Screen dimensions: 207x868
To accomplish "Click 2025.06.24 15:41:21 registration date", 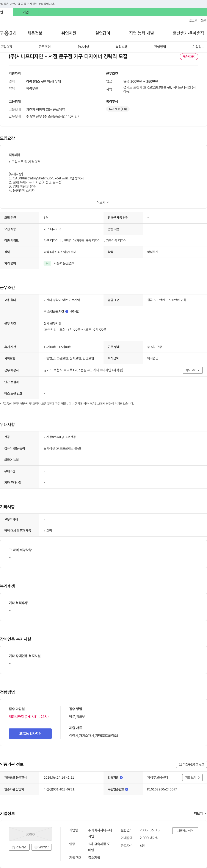I will (59, 778).
